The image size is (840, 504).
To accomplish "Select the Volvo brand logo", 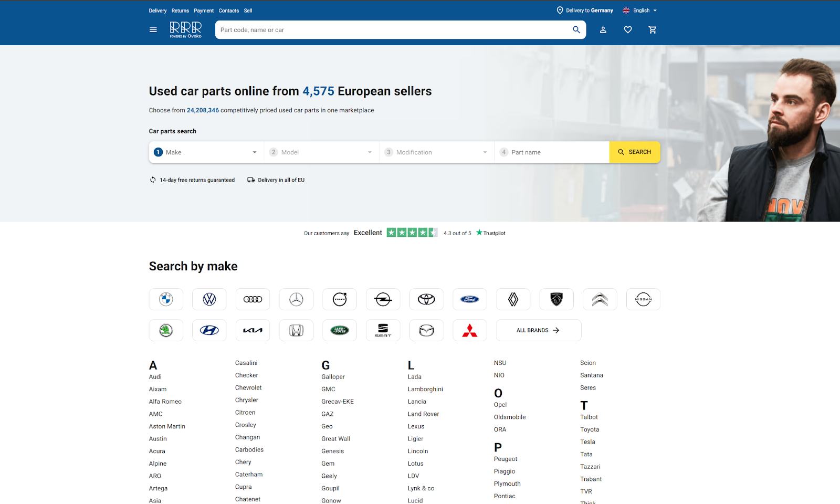I will click(340, 299).
